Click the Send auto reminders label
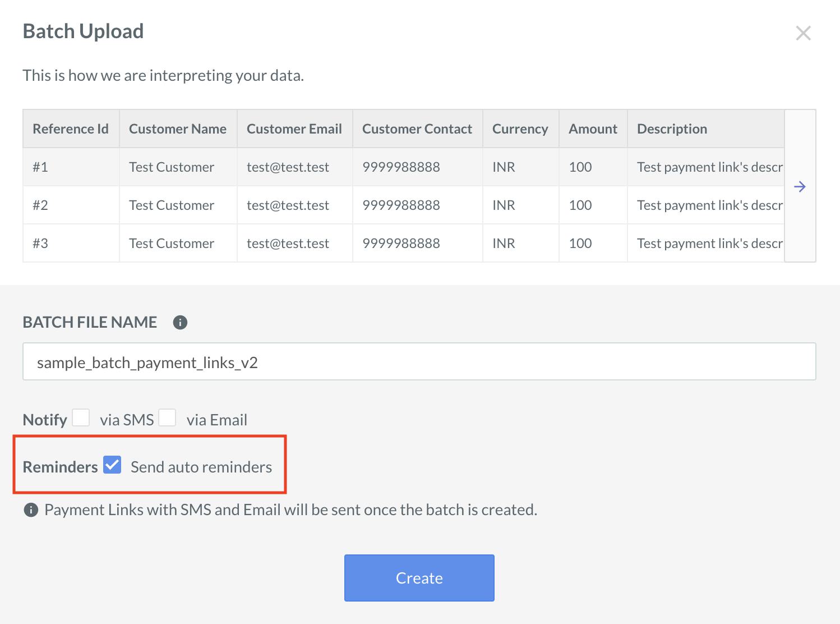This screenshot has width=840, height=624. coord(201,467)
